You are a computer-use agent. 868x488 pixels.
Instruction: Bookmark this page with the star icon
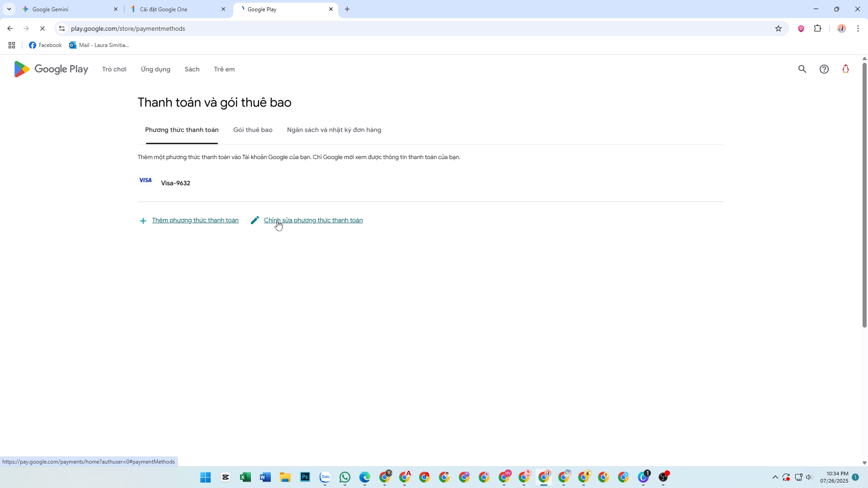(x=778, y=28)
